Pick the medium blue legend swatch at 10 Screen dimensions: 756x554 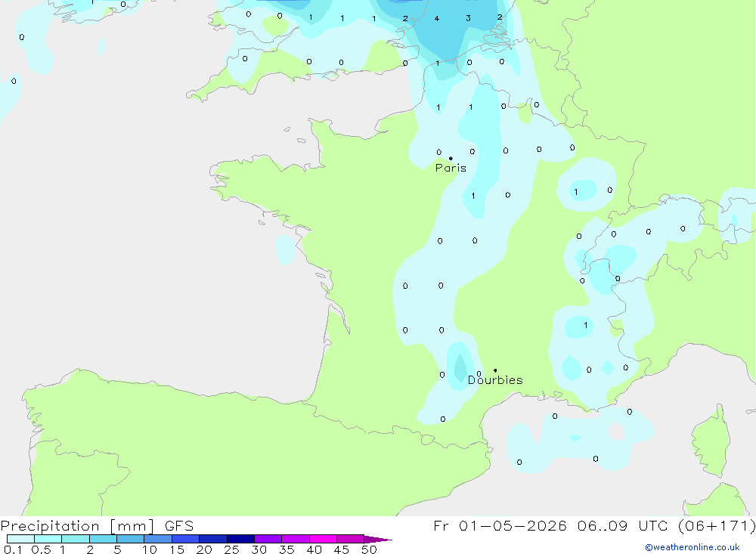[158, 539]
